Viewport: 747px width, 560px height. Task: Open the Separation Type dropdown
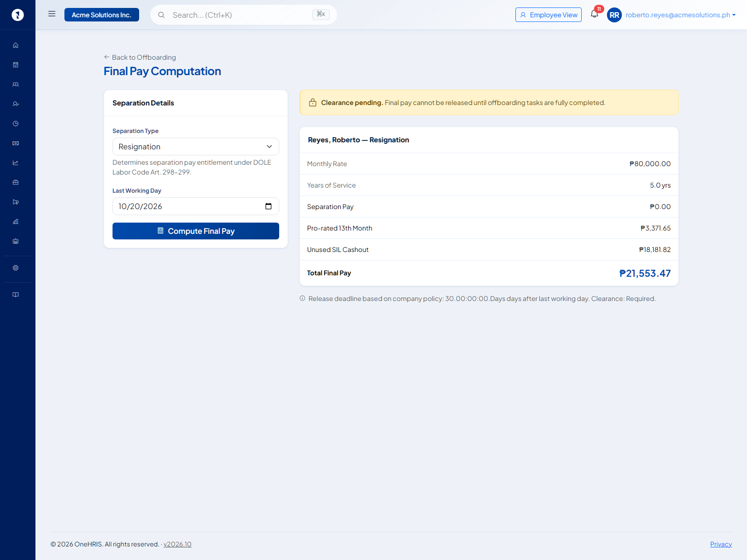[x=196, y=147]
